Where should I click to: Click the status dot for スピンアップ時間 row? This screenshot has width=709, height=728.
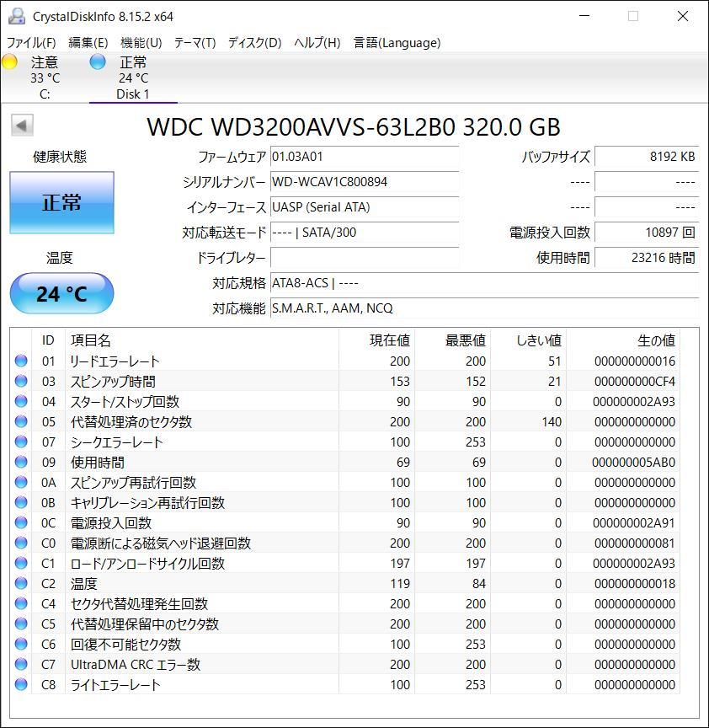coord(21,381)
